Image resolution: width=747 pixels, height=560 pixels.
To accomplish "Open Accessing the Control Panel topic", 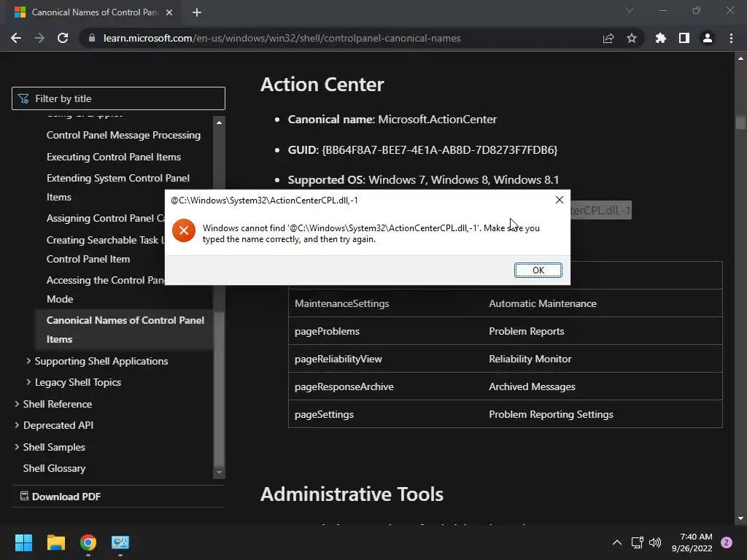I will [105, 289].
